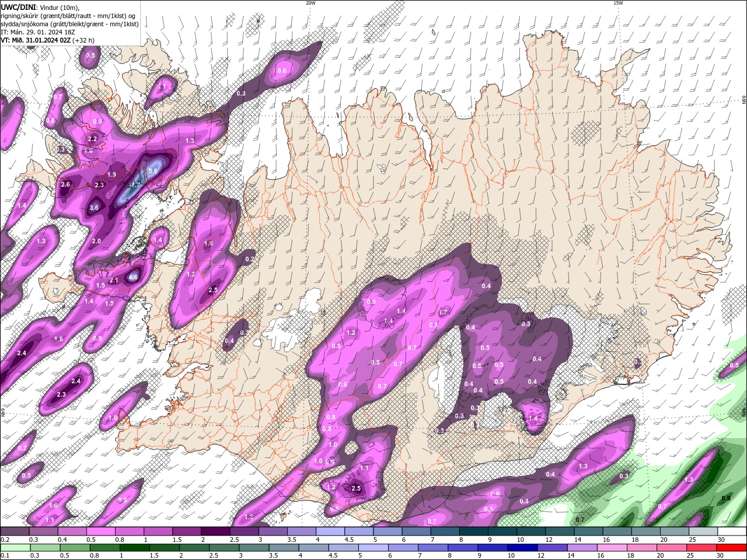Click the 3.6 precipitation value
Screen dimensions: 747x560
(x=94, y=208)
